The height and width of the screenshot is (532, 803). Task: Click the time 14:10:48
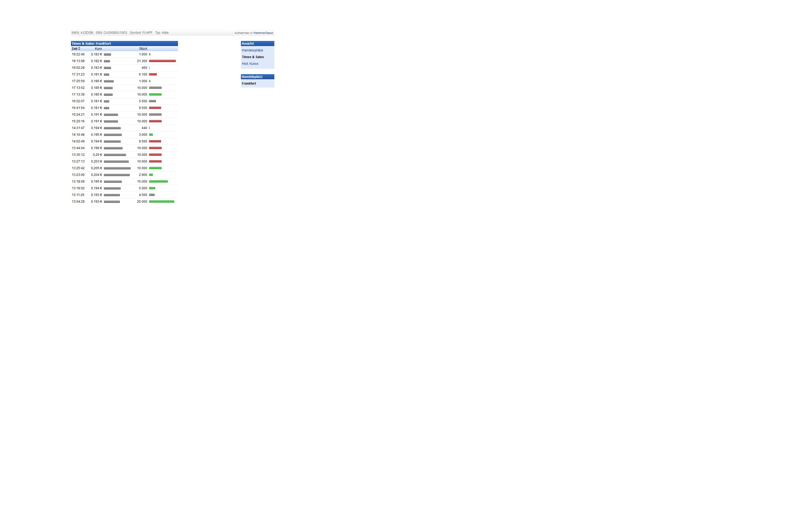(x=78, y=135)
